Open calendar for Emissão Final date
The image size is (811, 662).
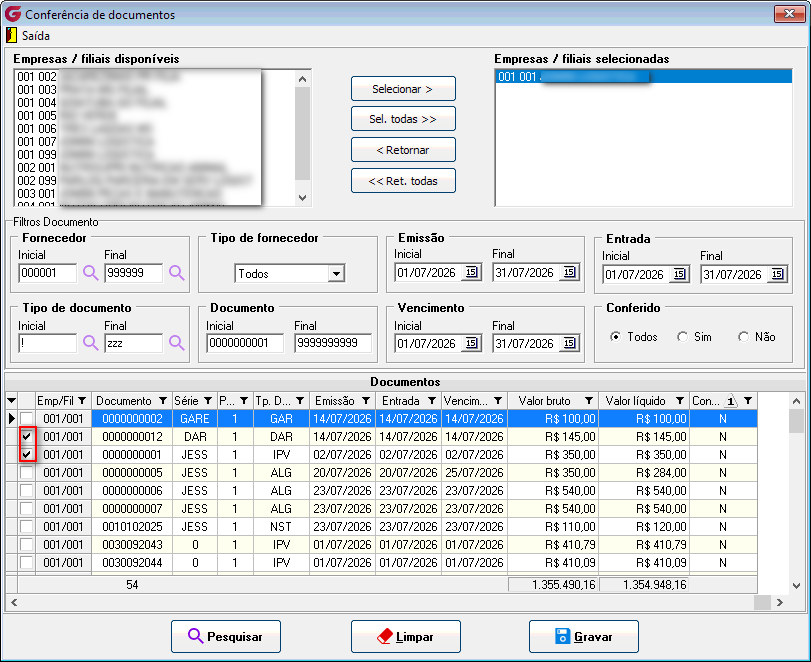[569, 272]
